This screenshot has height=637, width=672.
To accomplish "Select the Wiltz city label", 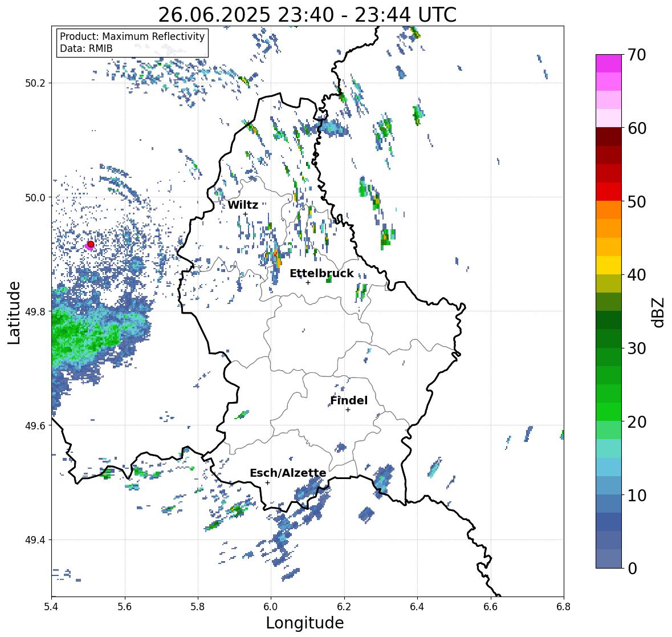I will [x=243, y=205].
